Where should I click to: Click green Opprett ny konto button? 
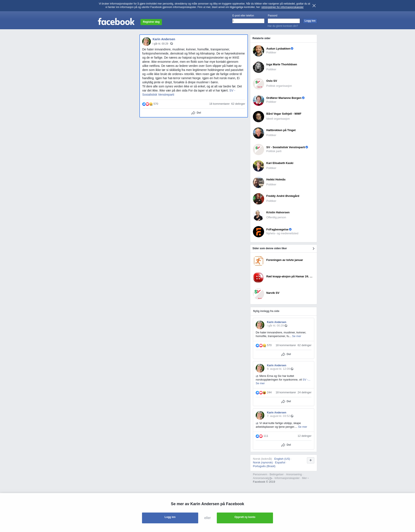click(245, 518)
